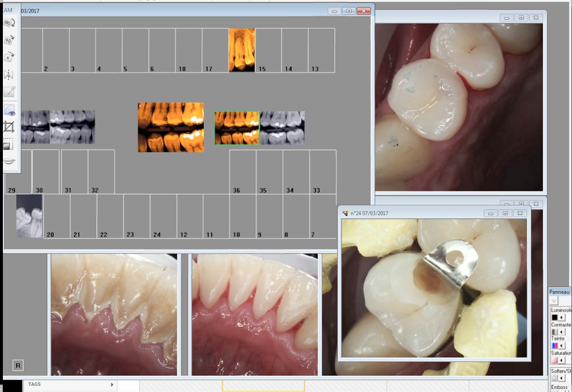Click the Teinte hue color swatch
The width and height of the screenshot is (572, 392).
click(555, 346)
